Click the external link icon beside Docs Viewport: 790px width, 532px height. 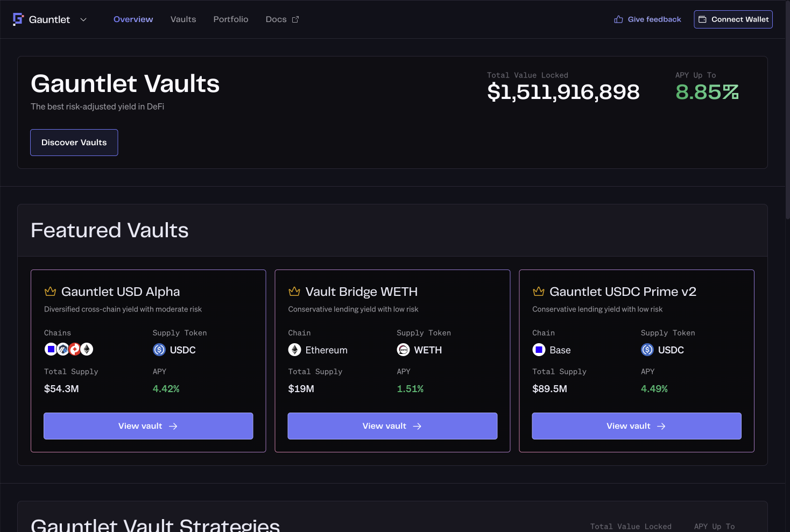click(295, 19)
